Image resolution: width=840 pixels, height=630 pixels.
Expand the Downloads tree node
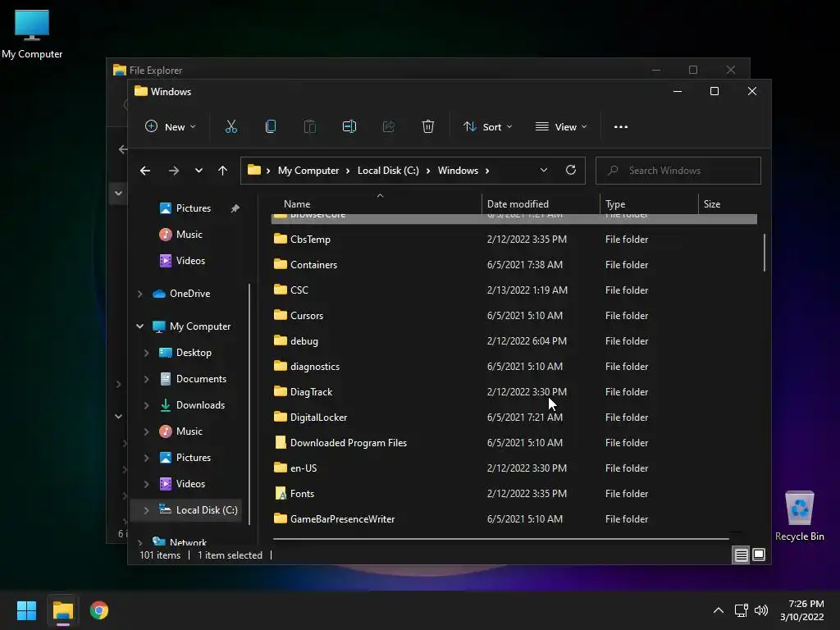[x=146, y=405]
